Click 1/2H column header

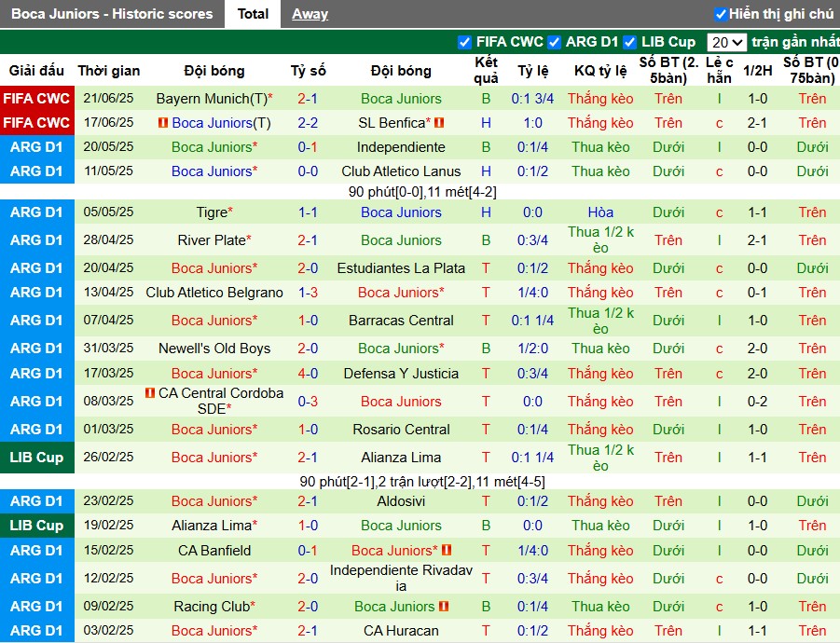(758, 71)
